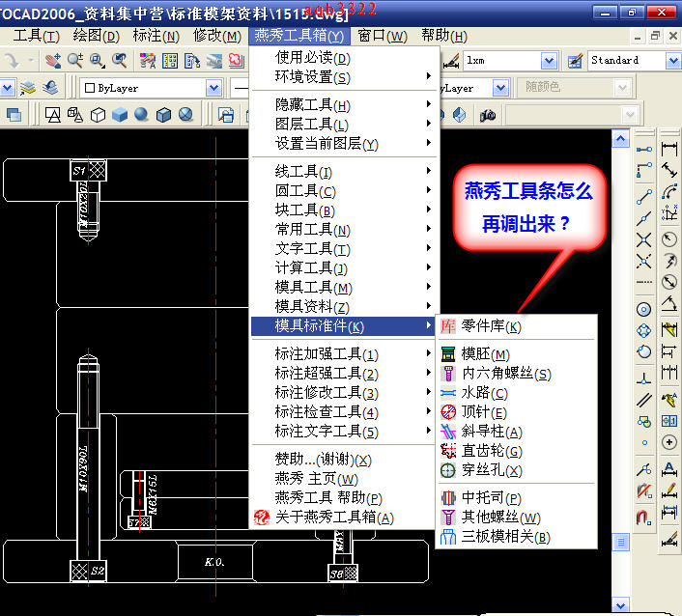Screen dimensions: 682x616
Task: Click the radius dimension icon
Action: pyautogui.click(x=668, y=238)
